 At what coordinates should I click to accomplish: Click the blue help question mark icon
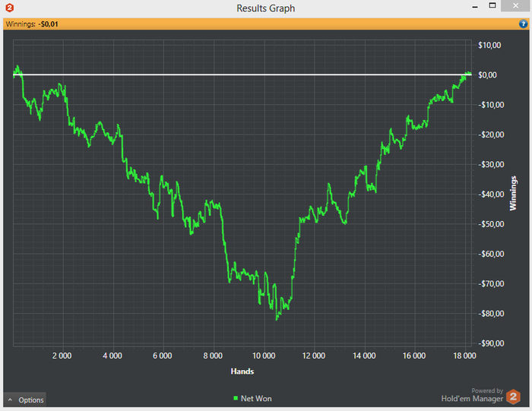523,24
